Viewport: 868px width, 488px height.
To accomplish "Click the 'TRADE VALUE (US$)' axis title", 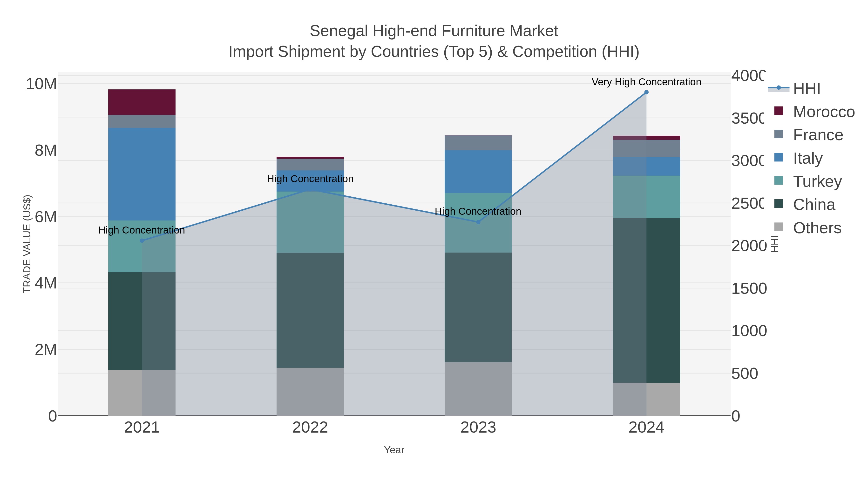I will [27, 244].
